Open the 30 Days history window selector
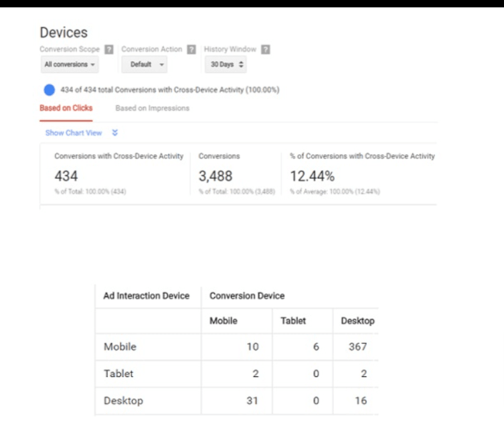The width and height of the screenshot is (504, 422). 225,65
